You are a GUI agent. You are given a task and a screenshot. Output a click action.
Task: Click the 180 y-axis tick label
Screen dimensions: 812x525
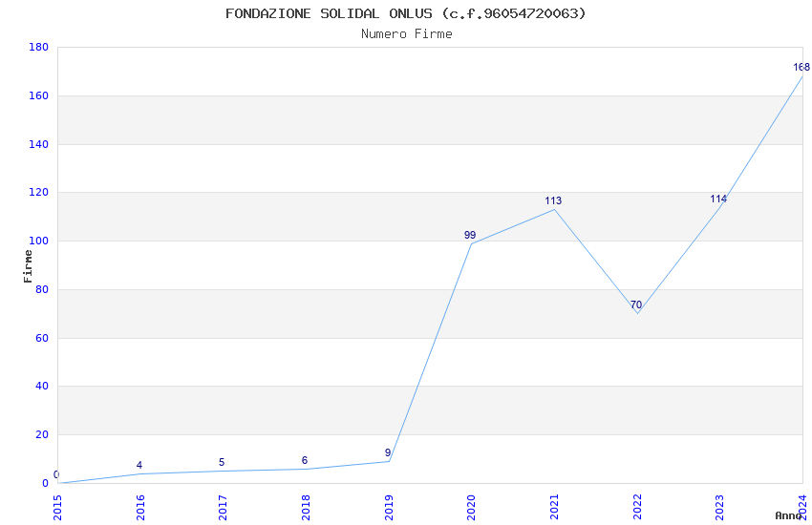coord(38,47)
